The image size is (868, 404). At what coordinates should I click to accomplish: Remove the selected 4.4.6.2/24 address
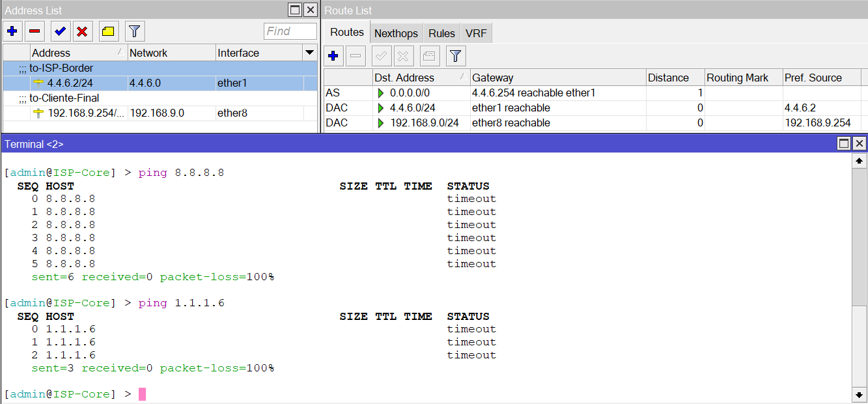click(35, 31)
